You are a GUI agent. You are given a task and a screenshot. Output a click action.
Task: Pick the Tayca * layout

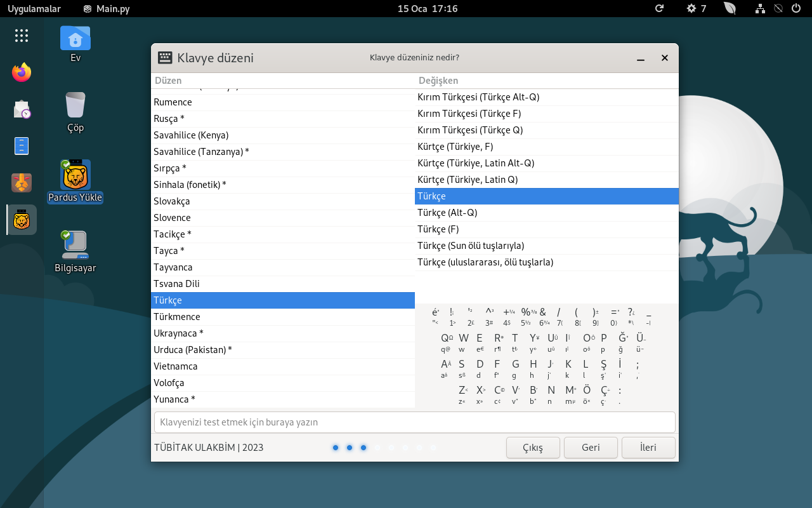coord(283,251)
